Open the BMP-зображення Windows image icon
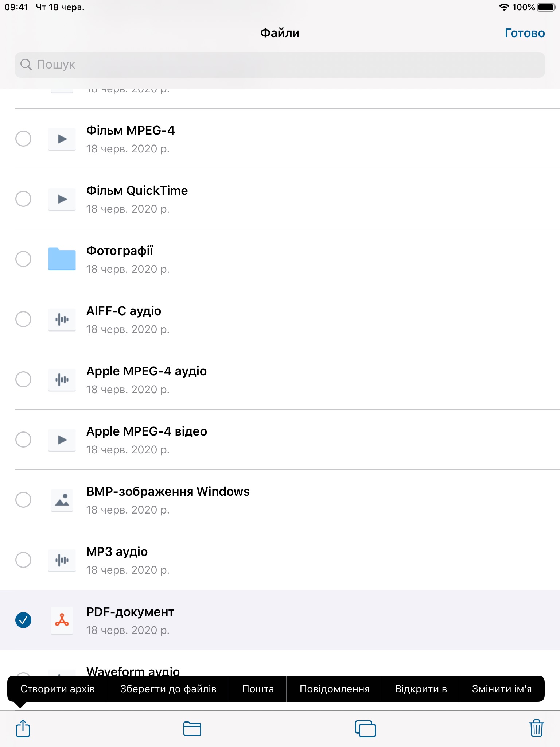This screenshot has height=747, width=560. coord(62,500)
